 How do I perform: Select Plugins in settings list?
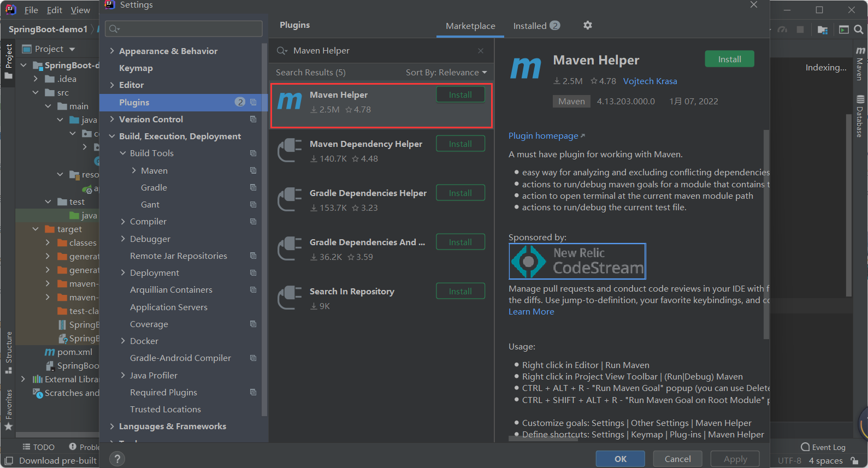point(184,102)
